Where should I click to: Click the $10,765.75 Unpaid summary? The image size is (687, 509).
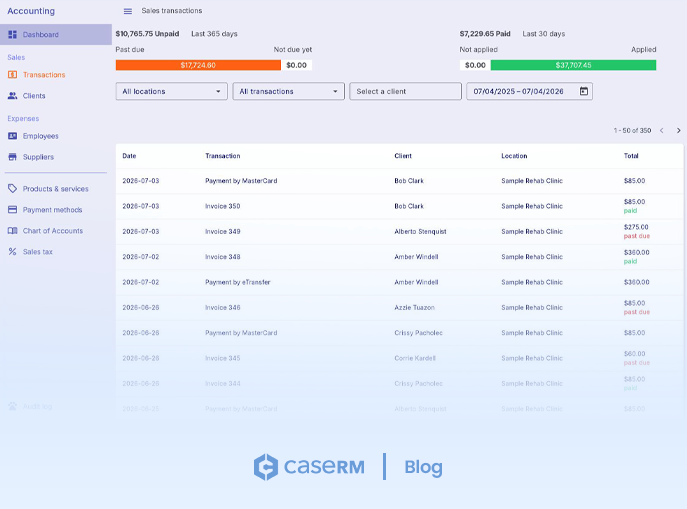click(x=147, y=34)
